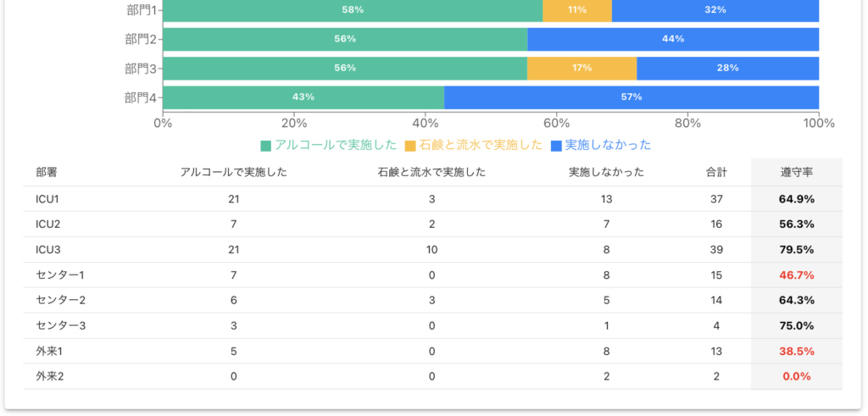Click the red 0.0% value for 外来2
Screen dimensions: 868x416
(x=796, y=377)
